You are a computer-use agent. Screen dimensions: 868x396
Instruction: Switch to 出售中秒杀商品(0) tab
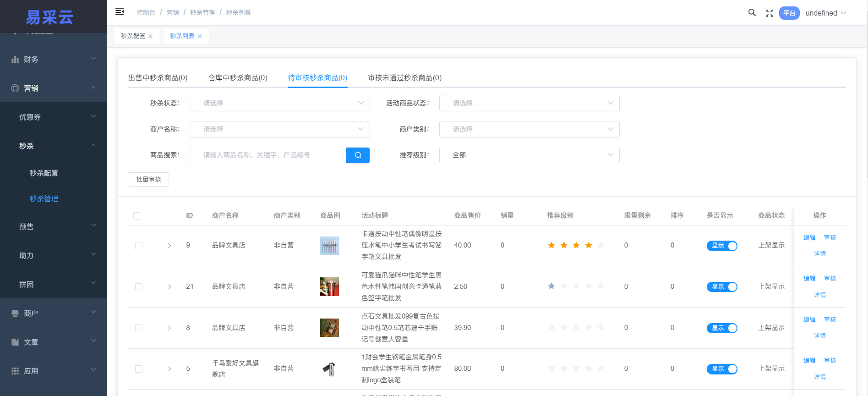158,78
